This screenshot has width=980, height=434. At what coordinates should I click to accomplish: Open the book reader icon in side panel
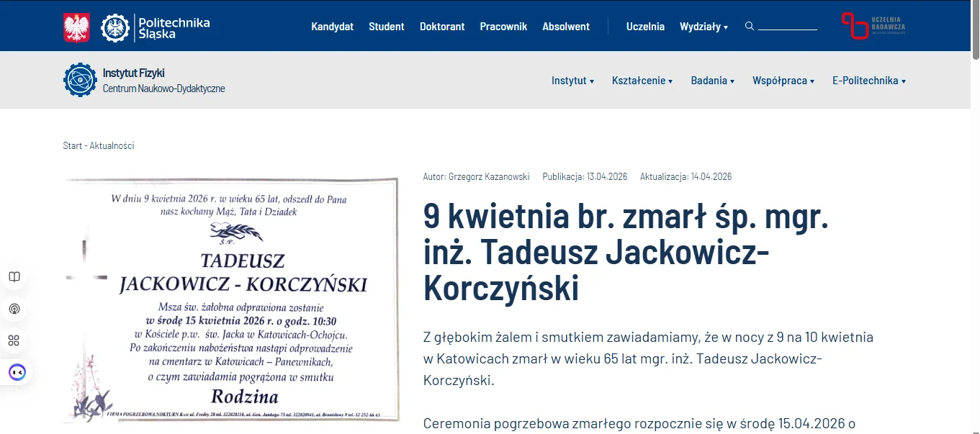coord(14,277)
